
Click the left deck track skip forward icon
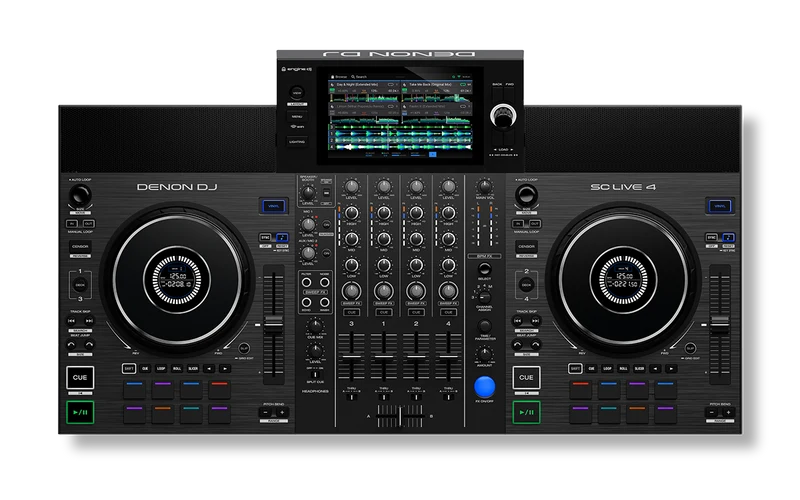pos(89,321)
